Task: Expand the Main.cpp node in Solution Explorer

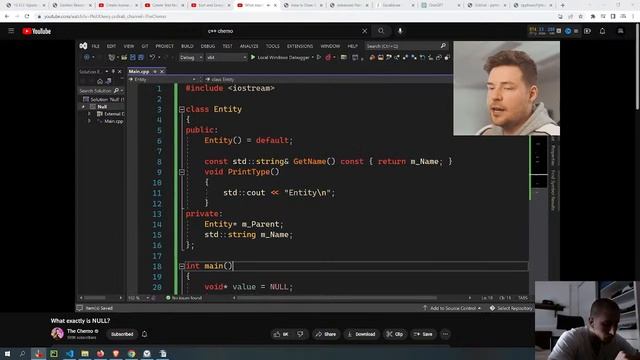Action: tap(89, 121)
